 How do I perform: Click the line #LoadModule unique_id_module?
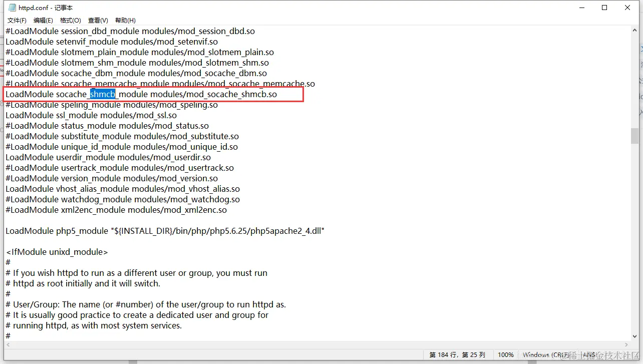click(122, 147)
